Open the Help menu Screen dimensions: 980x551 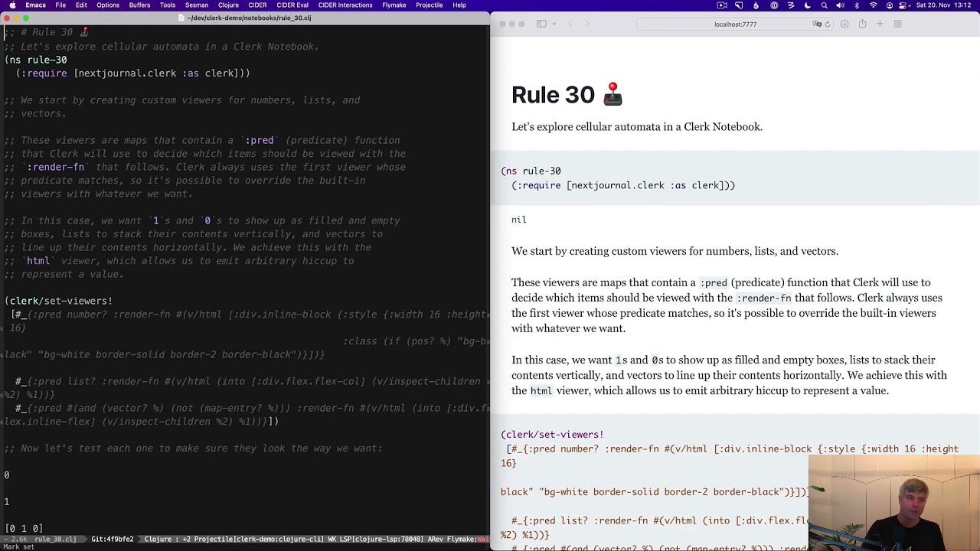click(459, 5)
